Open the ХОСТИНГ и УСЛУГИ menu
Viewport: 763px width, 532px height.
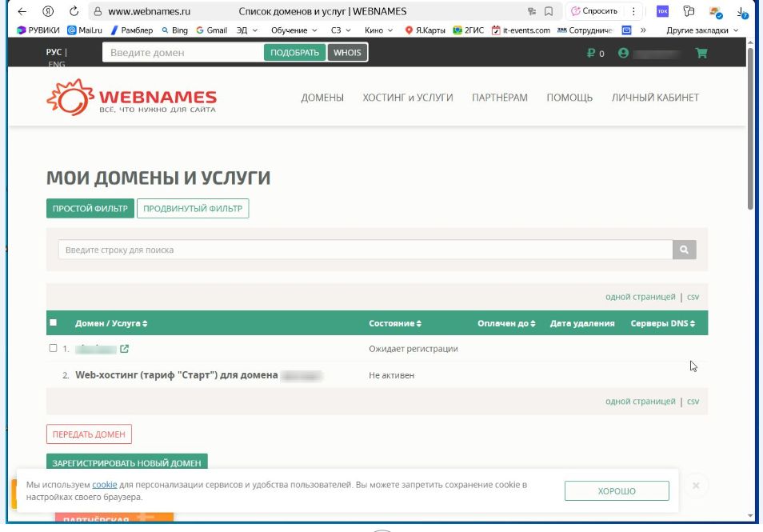408,98
